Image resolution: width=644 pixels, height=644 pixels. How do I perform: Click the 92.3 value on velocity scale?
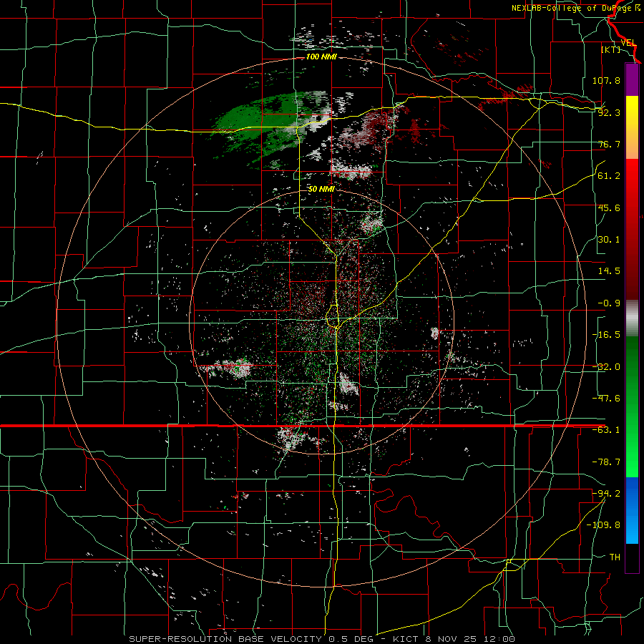[609, 112]
